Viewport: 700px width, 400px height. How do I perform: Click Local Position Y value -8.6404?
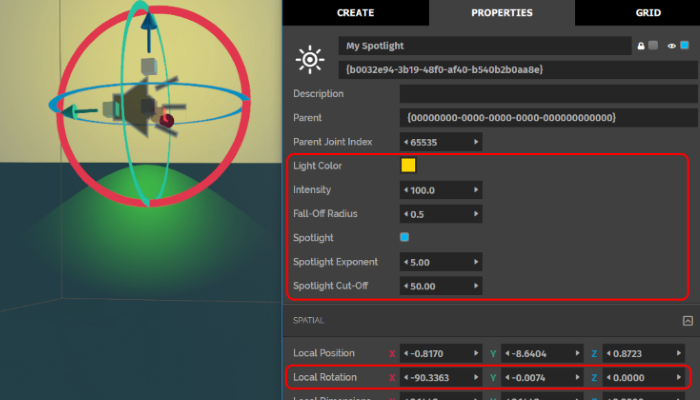[529, 354]
